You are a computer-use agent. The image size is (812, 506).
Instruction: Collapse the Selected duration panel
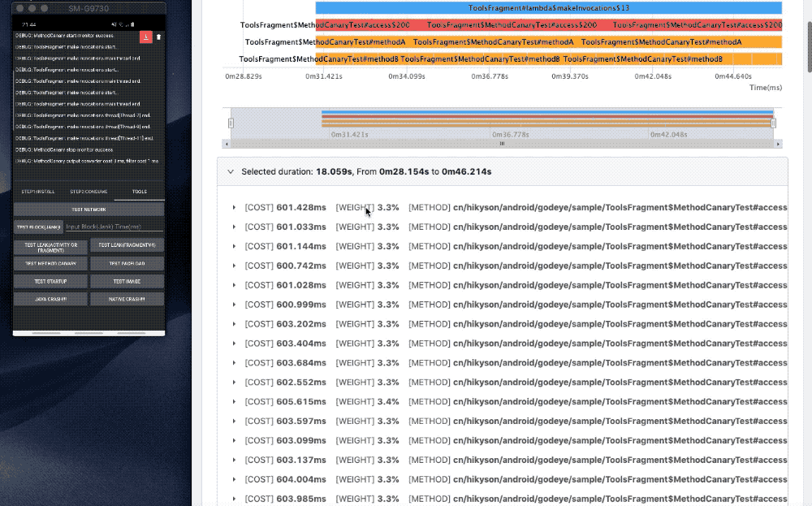coord(231,171)
